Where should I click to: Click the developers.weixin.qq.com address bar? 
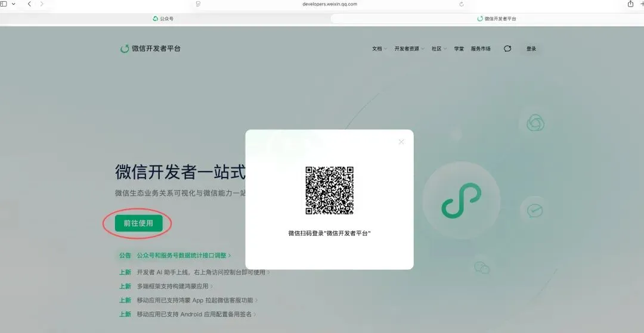330,4
